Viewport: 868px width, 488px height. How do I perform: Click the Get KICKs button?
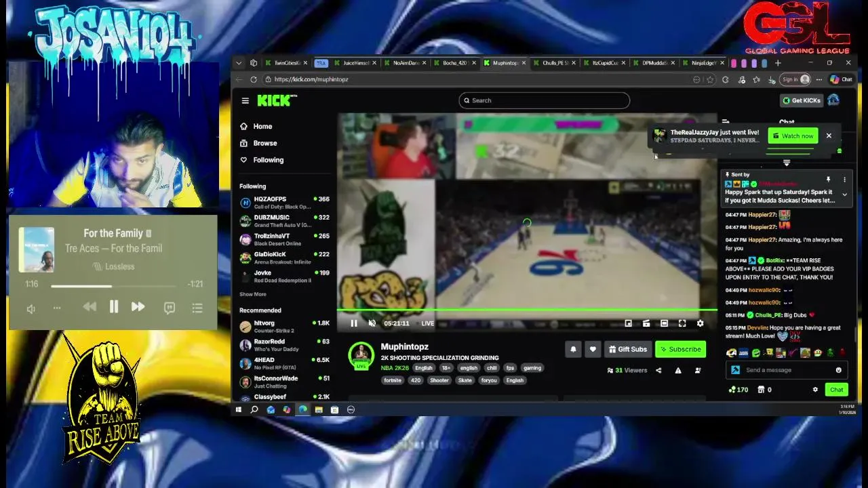801,100
